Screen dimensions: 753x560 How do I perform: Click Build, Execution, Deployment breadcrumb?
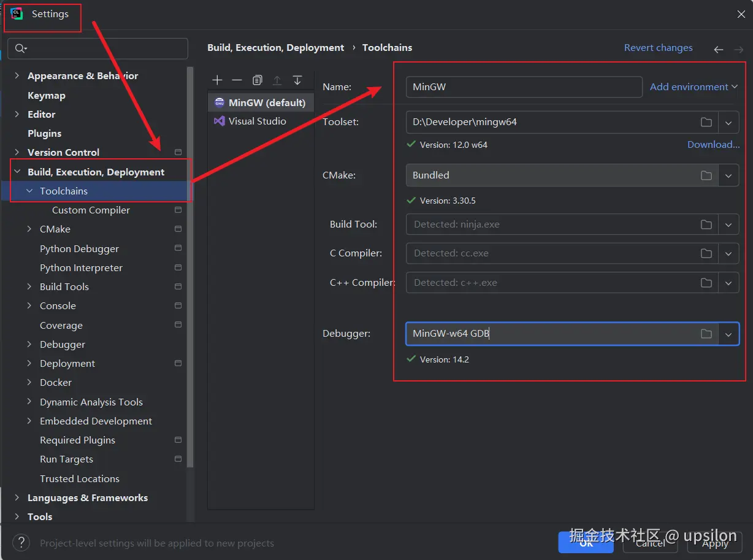click(x=275, y=48)
